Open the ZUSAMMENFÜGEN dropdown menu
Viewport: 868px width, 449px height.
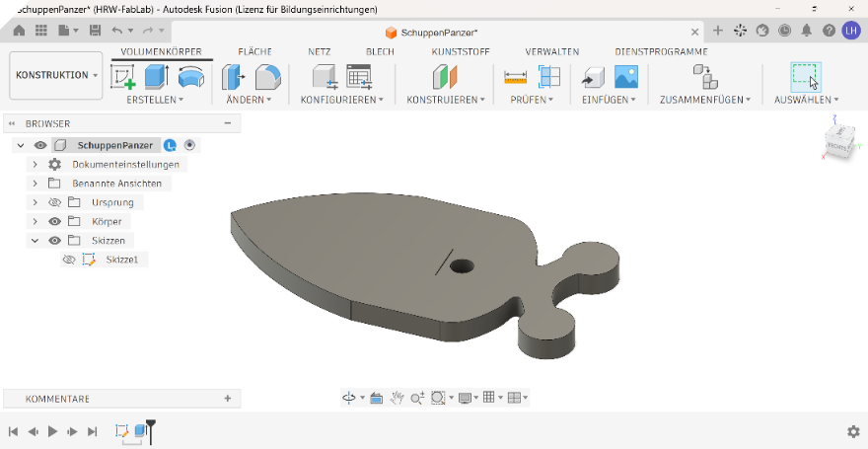pos(705,100)
